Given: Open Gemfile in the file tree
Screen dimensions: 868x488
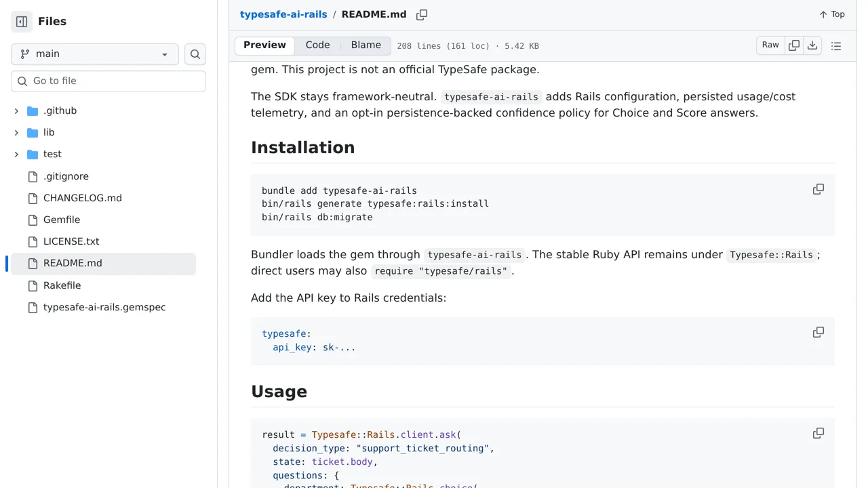Looking at the screenshot, I should tap(62, 220).
